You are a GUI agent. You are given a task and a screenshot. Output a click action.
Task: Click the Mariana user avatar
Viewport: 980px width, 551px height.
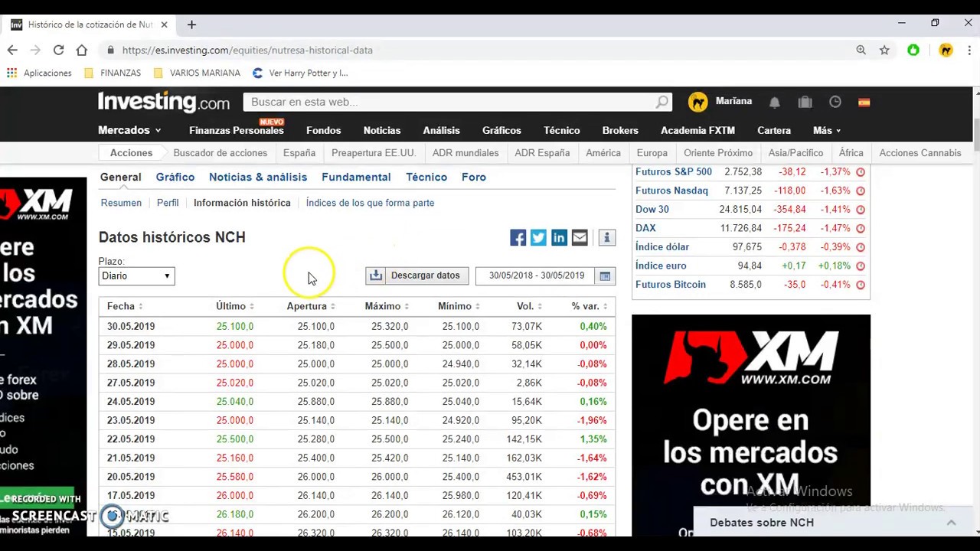tap(697, 102)
